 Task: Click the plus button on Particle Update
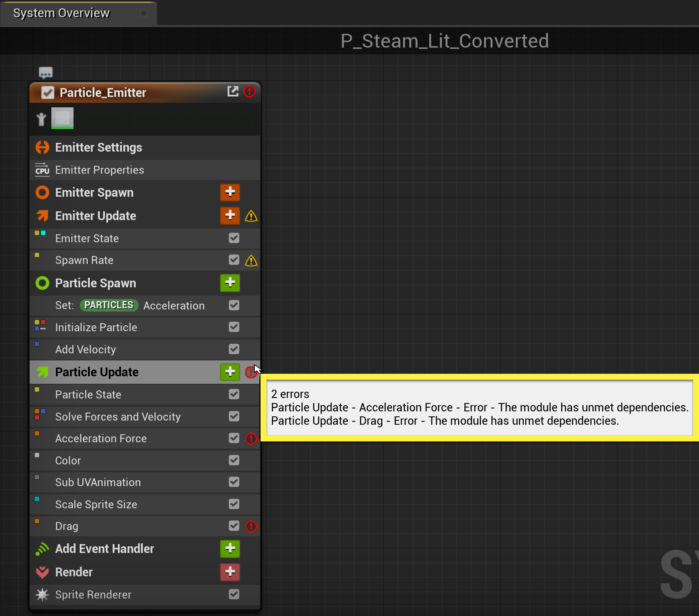click(230, 372)
